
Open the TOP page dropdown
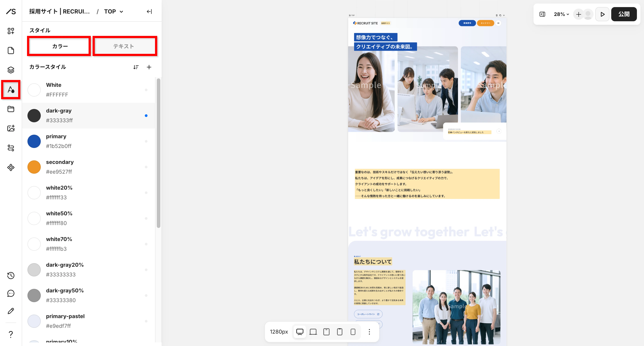click(114, 12)
